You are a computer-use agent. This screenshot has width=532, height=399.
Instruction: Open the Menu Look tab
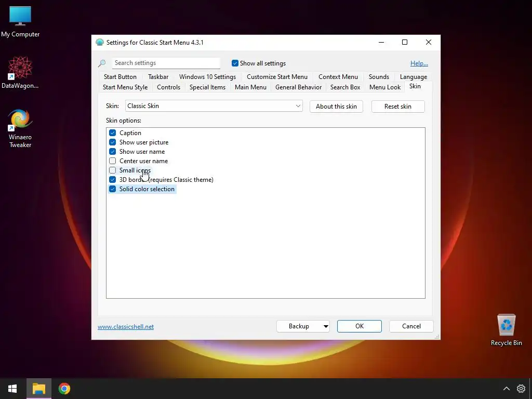(x=385, y=87)
